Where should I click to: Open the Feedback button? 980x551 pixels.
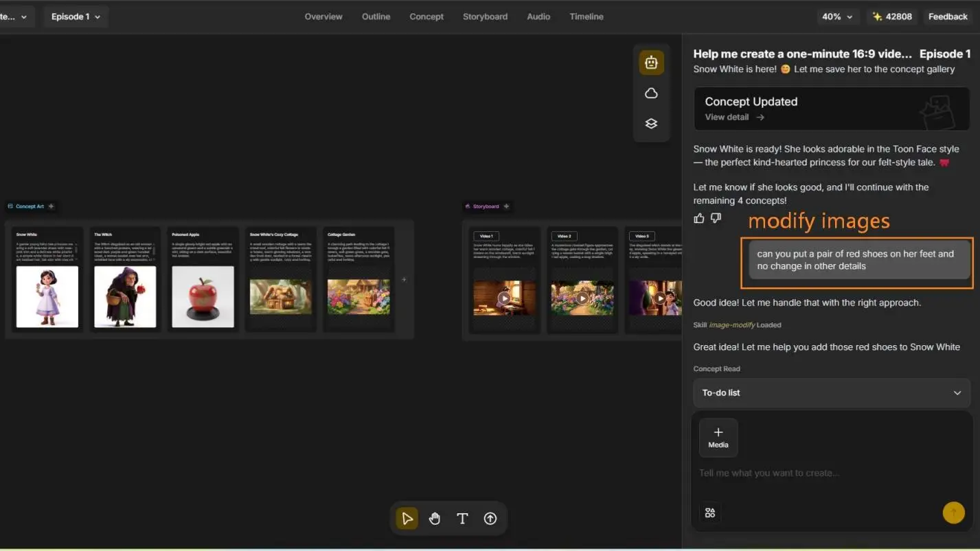948,16
